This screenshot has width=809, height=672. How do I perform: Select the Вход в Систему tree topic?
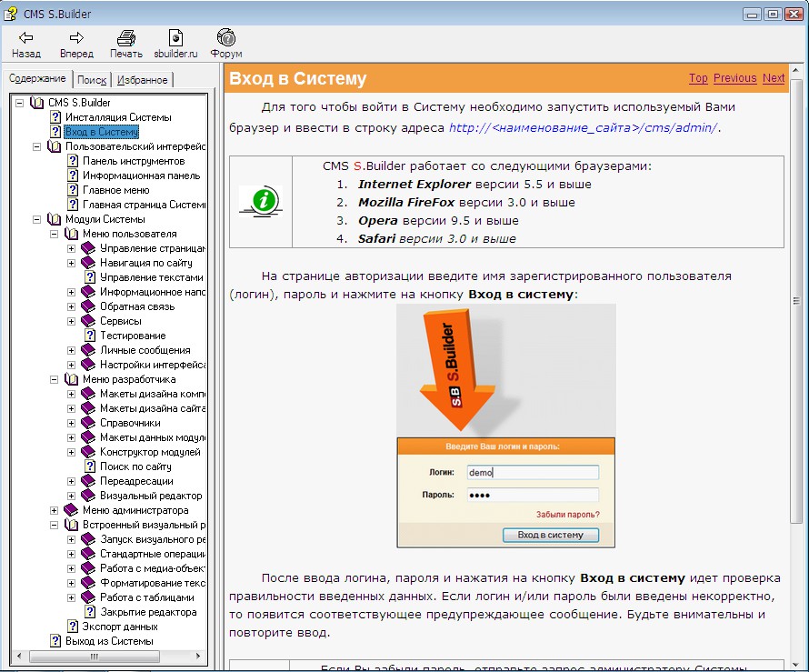tap(102, 132)
